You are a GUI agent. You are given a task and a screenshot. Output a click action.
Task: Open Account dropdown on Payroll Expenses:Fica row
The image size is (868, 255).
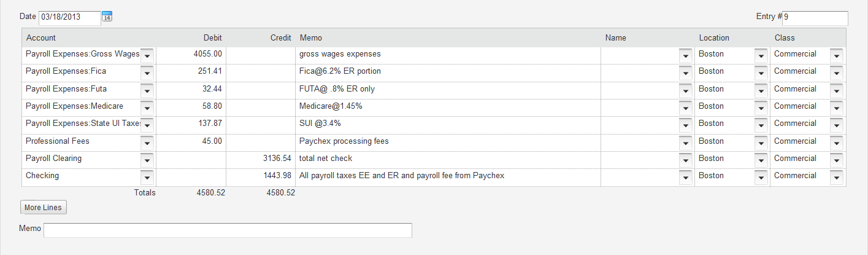[147, 73]
